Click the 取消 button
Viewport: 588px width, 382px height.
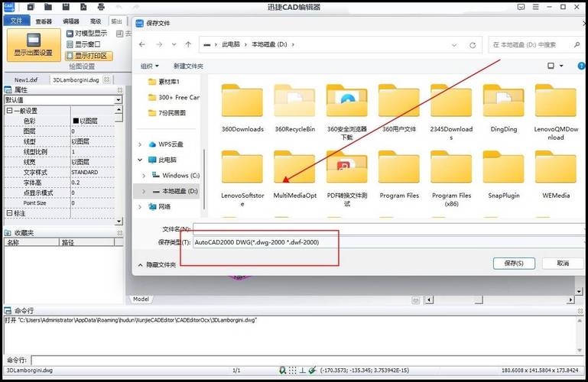(x=563, y=264)
